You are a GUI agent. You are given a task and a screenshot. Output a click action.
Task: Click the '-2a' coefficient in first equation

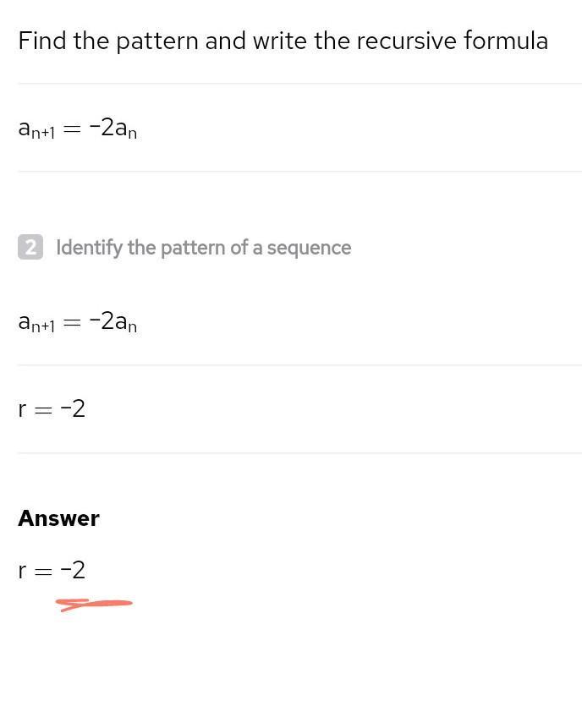pyautogui.click(x=107, y=127)
